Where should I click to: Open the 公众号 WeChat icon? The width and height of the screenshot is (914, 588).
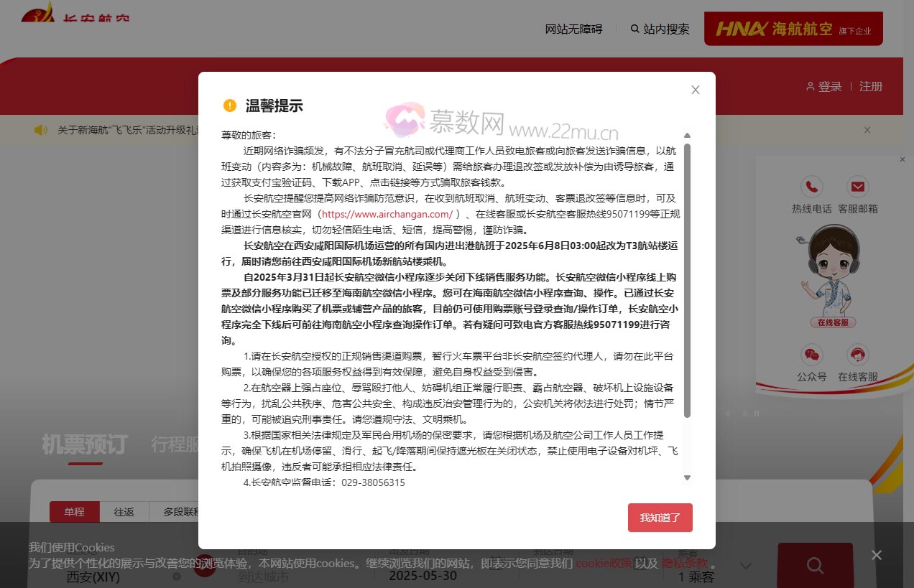811,355
